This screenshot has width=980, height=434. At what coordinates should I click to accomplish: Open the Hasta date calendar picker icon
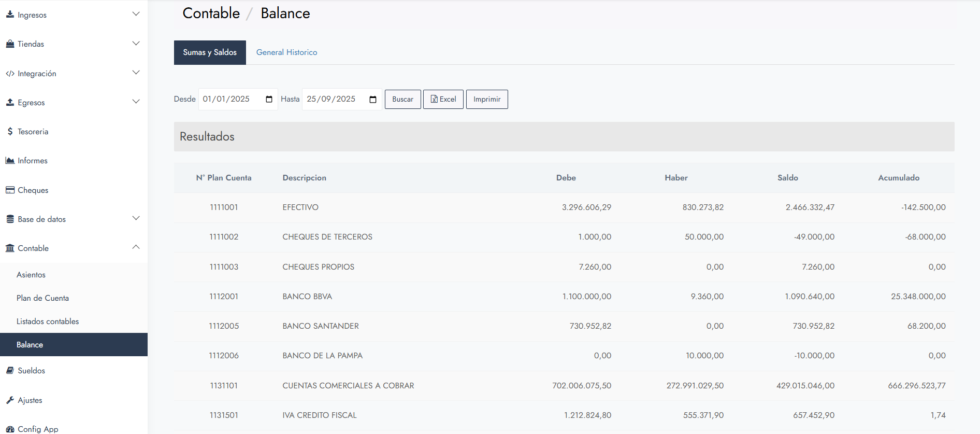[373, 99]
